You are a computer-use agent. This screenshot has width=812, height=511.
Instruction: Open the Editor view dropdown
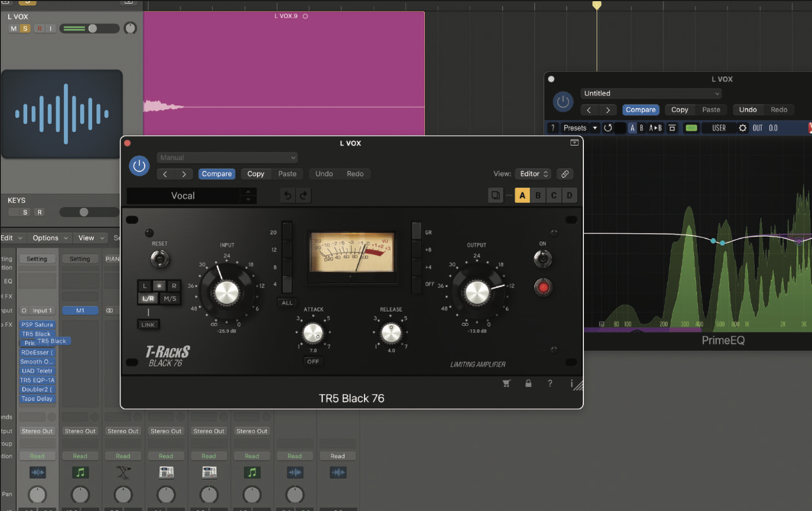[x=533, y=173]
